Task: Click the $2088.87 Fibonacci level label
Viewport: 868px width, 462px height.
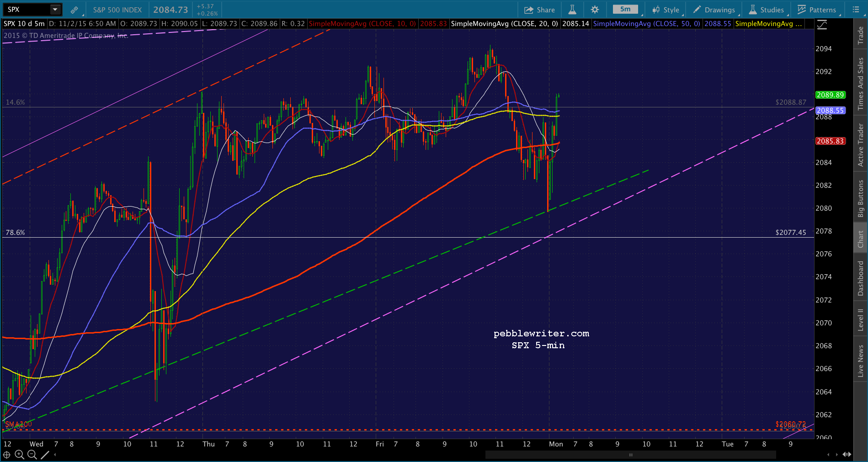Action: coord(791,102)
